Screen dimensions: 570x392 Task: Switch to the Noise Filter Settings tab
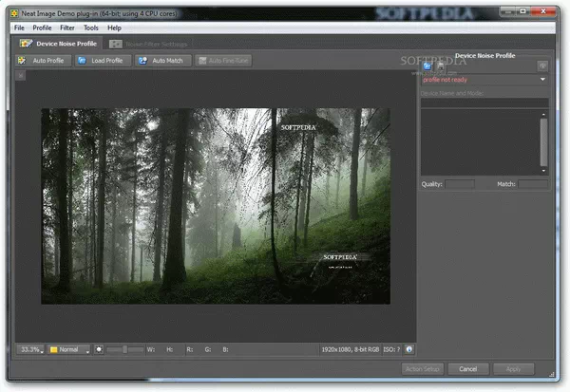pyautogui.click(x=148, y=45)
